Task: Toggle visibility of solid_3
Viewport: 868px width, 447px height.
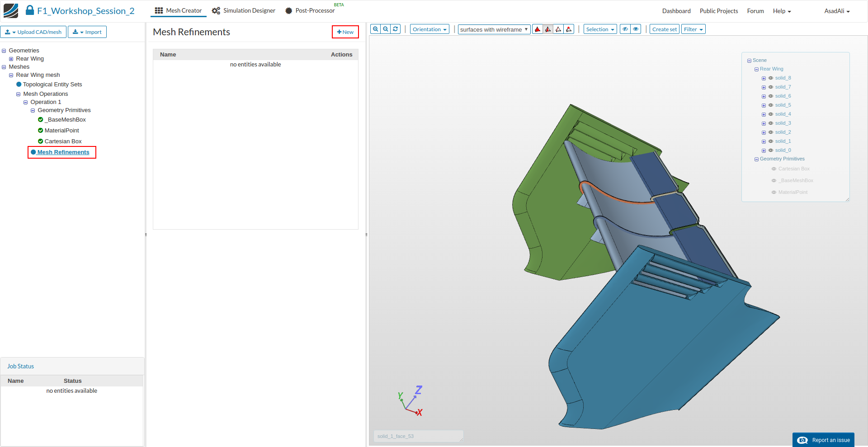Action: [771, 123]
